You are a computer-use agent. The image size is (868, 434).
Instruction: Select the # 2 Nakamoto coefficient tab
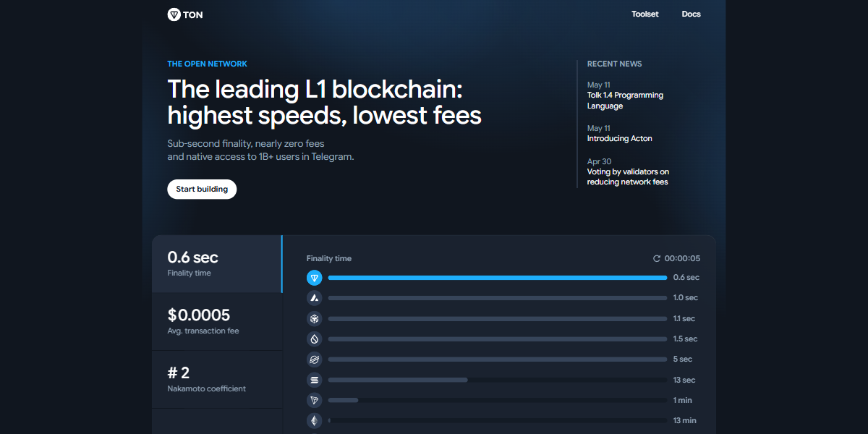click(217, 380)
